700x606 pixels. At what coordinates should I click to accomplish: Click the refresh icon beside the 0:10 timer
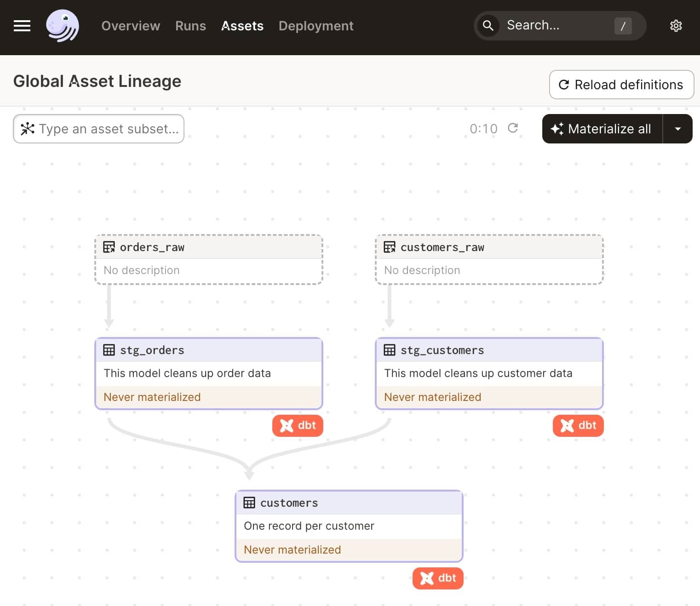pyautogui.click(x=513, y=128)
